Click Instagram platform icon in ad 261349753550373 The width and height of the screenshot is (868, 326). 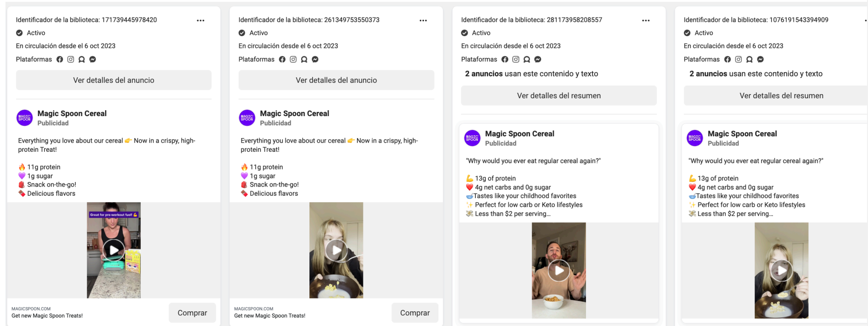(x=293, y=59)
